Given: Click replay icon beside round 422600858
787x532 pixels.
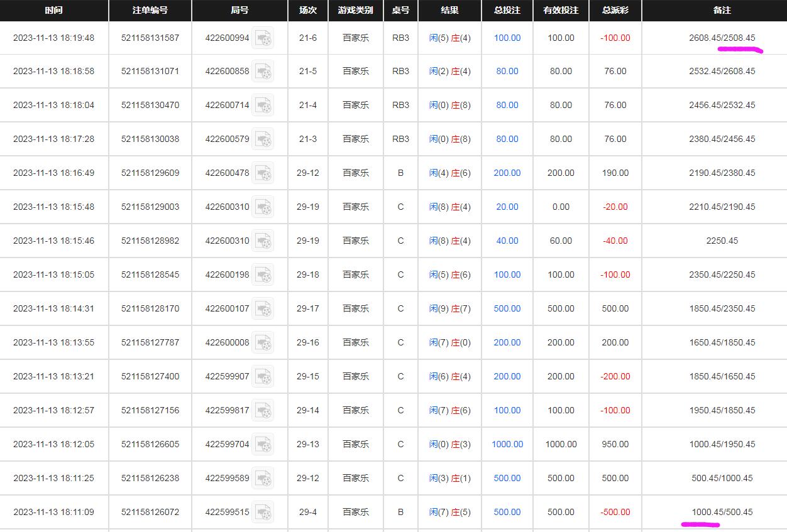Looking at the screenshot, I should [263, 72].
